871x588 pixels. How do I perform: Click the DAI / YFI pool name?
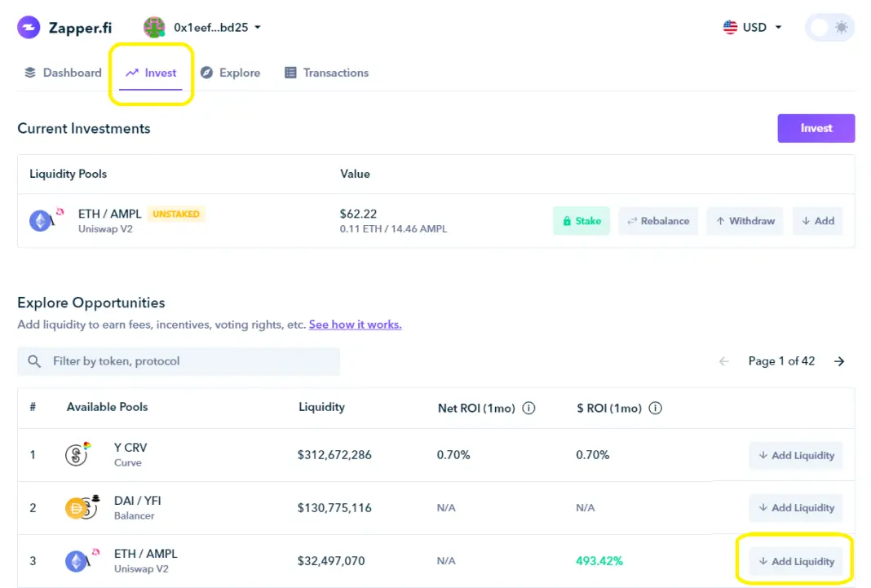[x=137, y=501]
